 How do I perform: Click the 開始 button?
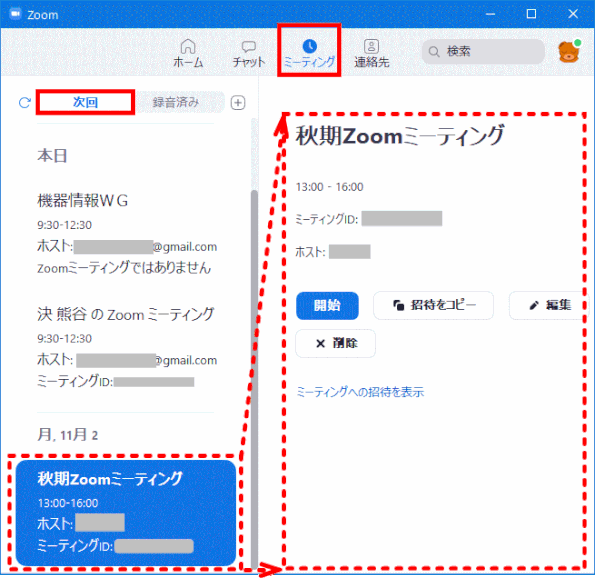click(x=327, y=306)
